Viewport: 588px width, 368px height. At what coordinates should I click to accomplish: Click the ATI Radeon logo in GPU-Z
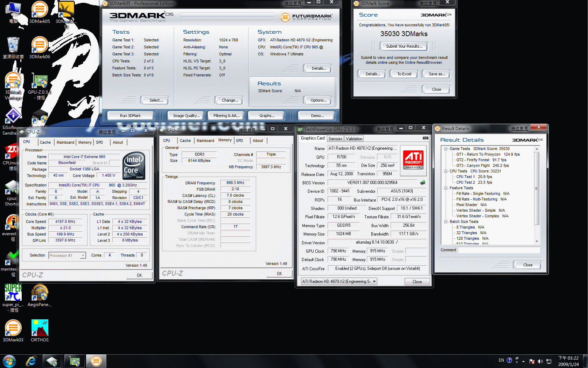point(413,159)
